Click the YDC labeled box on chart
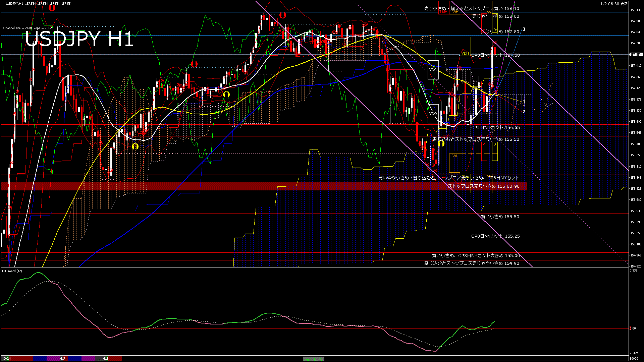Screen dimensions: 644x362 tap(433, 70)
